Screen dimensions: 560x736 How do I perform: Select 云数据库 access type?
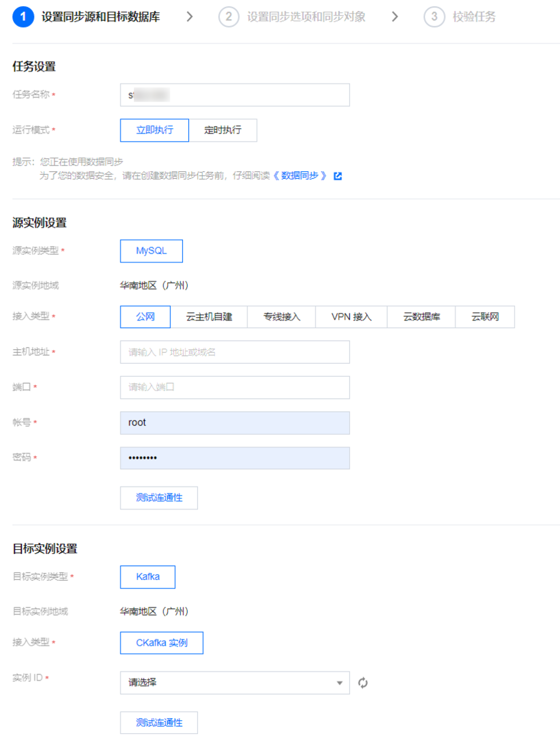click(x=422, y=317)
